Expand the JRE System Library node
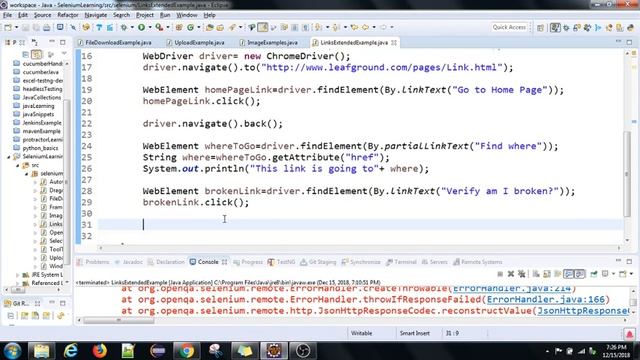 pos(18,275)
